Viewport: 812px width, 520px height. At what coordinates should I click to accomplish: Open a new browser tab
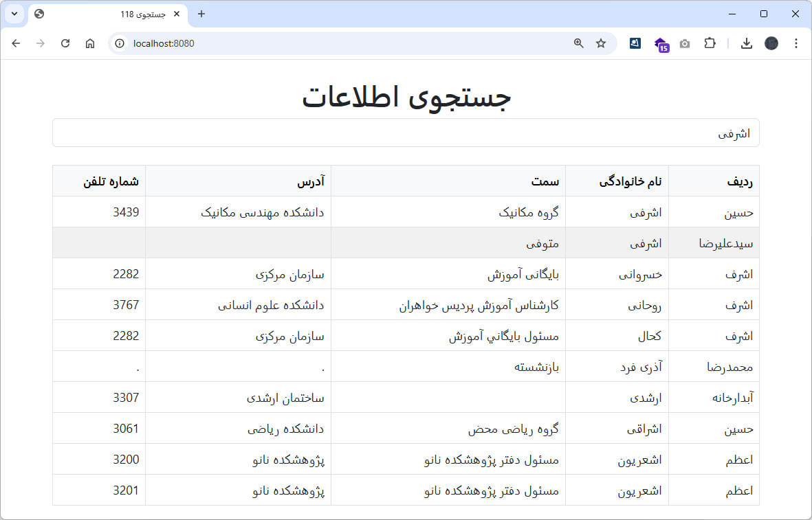pos(201,14)
